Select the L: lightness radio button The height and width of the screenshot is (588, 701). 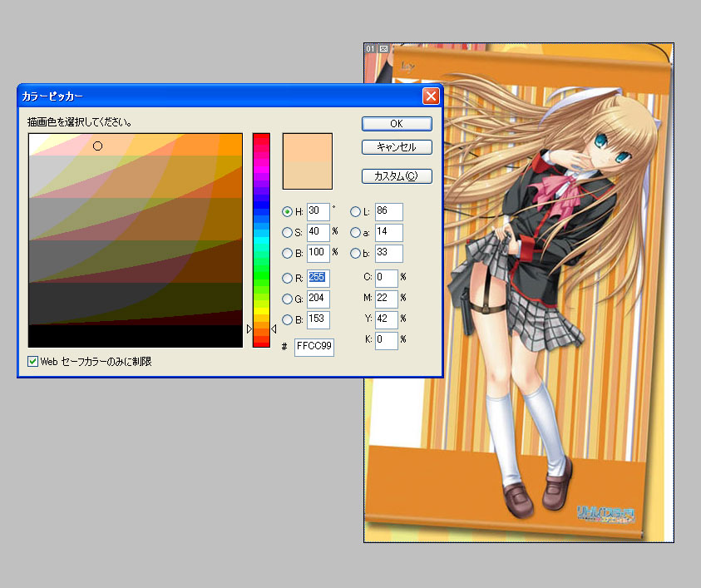pyautogui.click(x=355, y=211)
